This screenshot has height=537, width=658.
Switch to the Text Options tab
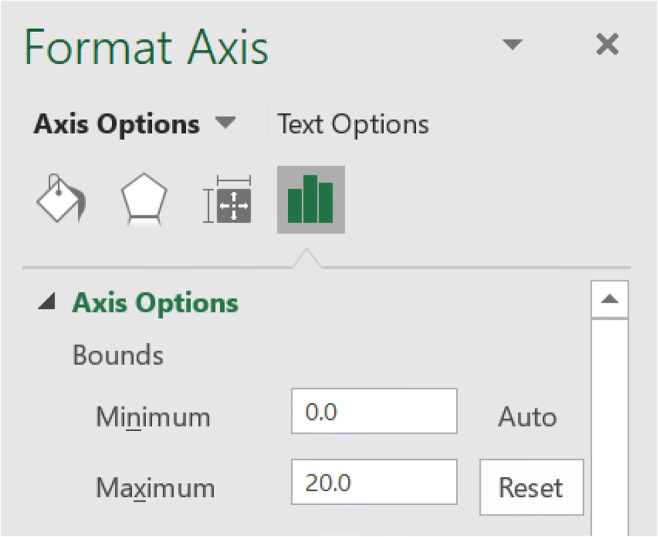[x=353, y=124]
